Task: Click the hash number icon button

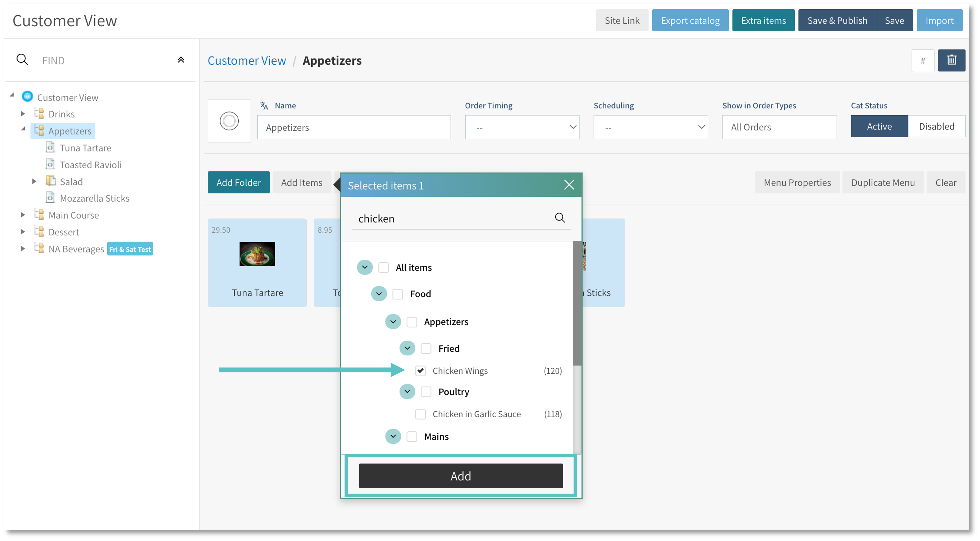Action: pos(923,61)
